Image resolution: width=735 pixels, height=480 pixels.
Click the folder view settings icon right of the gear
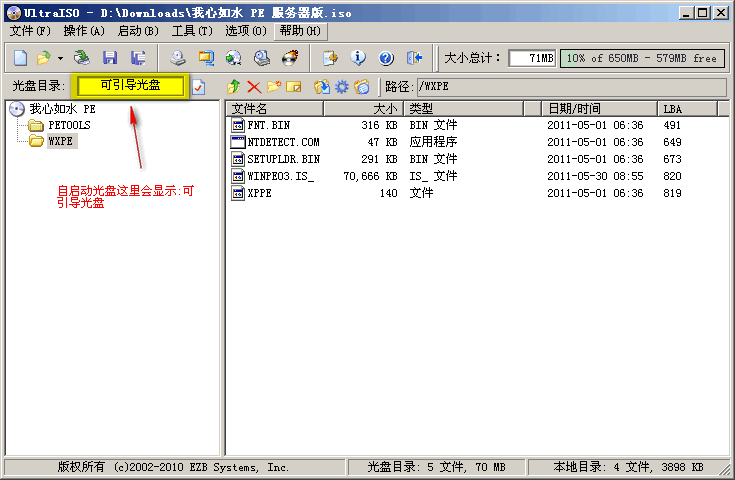click(362, 87)
